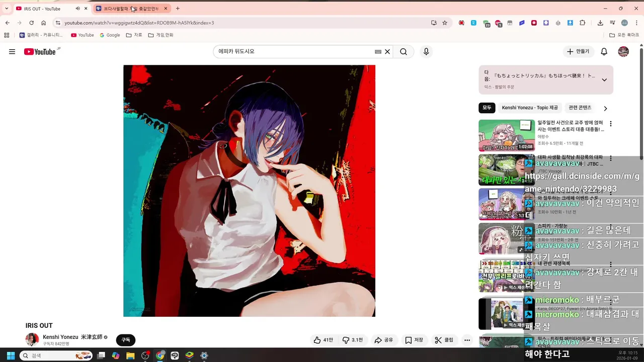
Task: Open the YouTube account avatar menu
Action: (x=623, y=52)
